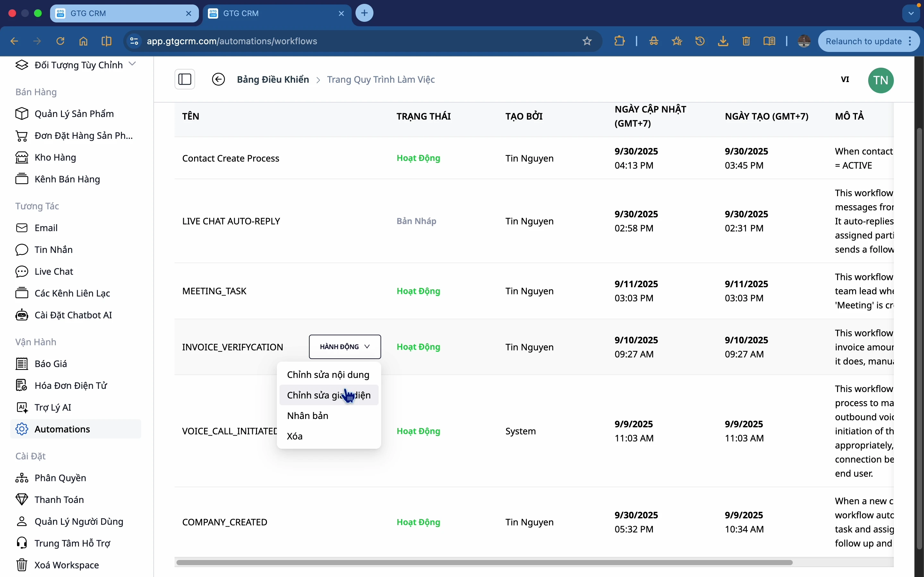Choose Nhân bản from action menu
The image size is (924, 577).
(308, 415)
